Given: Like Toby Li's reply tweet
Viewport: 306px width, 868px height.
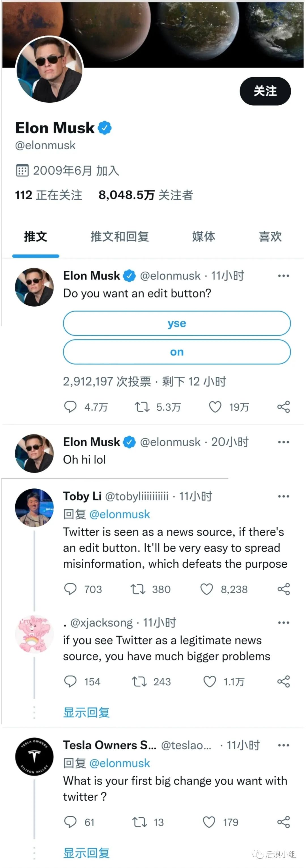Looking at the screenshot, I should point(207,589).
